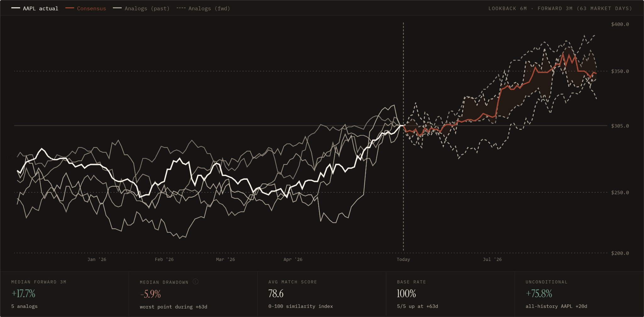Screen dimensions: 644x317
Task: Toggle the Consensus legend entry
Action: point(86,8)
